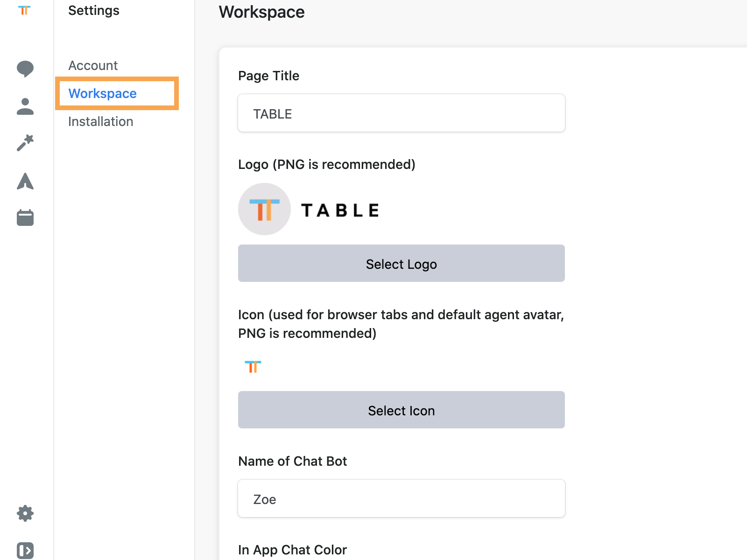
Task: Click the Name of Chat Bot label
Action: [293, 461]
